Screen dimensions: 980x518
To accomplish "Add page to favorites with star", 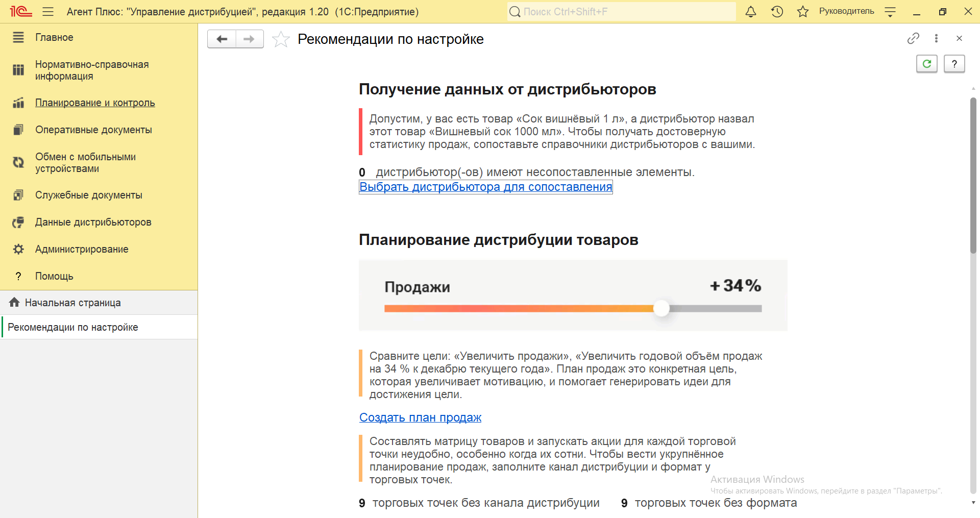I will [x=281, y=39].
